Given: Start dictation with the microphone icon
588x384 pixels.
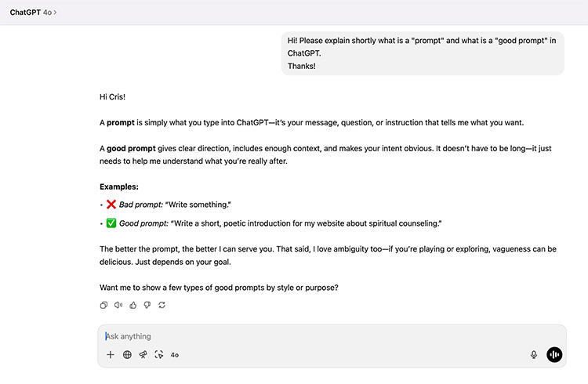Looking at the screenshot, I should (x=534, y=355).
